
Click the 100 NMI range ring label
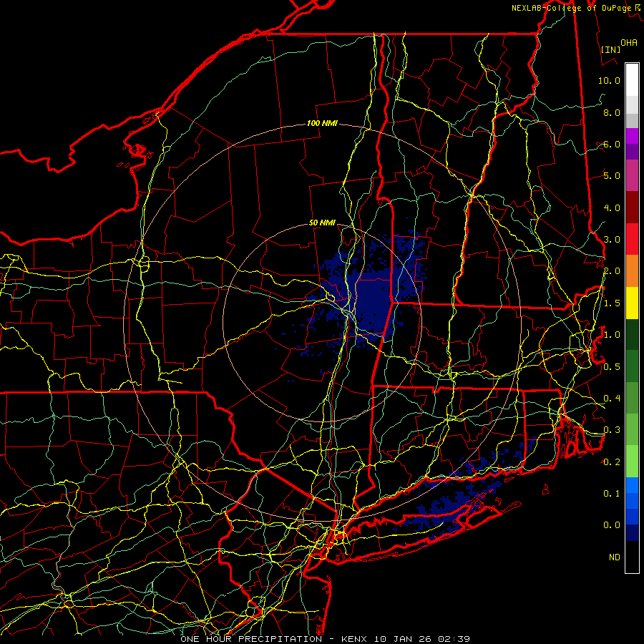(x=322, y=123)
